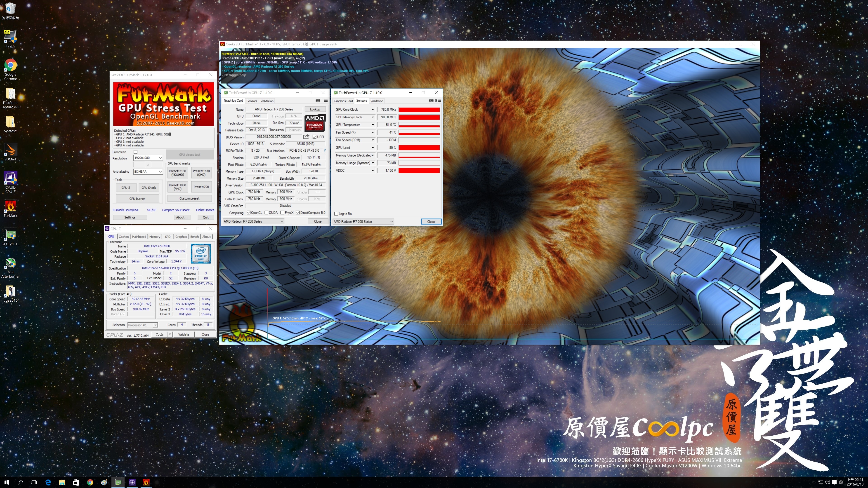The height and width of the screenshot is (488, 868).
Task: Toggle the CUDA computing checkbox
Action: [267, 213]
